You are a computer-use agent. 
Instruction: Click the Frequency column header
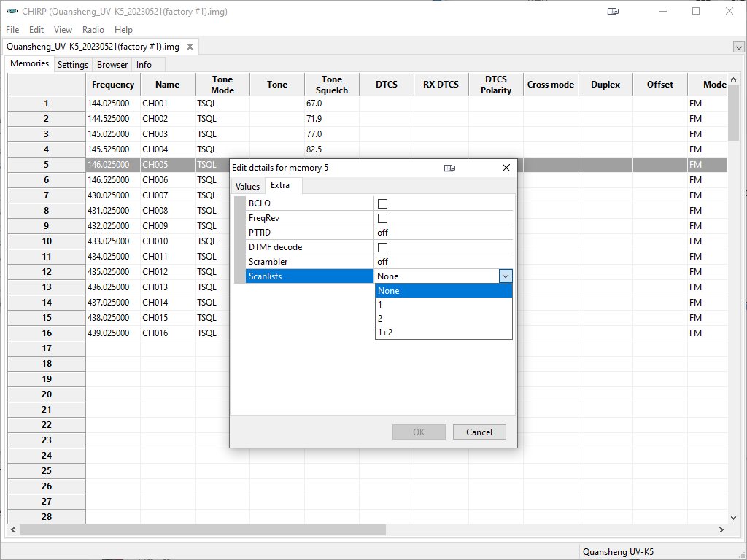113,85
